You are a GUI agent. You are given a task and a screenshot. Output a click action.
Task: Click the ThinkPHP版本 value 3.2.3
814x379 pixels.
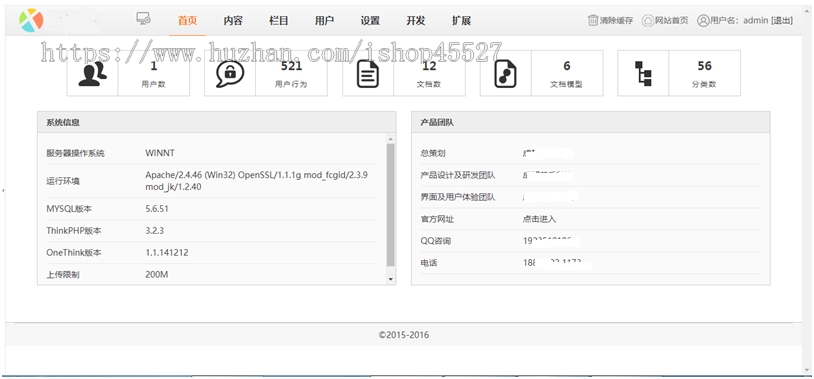155,231
